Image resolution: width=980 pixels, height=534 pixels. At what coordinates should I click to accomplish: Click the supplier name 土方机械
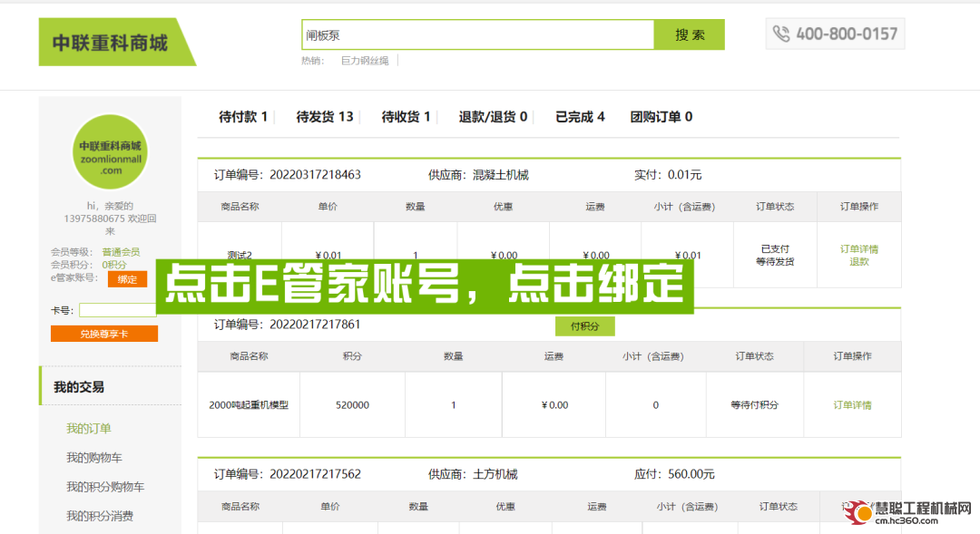[x=495, y=474]
